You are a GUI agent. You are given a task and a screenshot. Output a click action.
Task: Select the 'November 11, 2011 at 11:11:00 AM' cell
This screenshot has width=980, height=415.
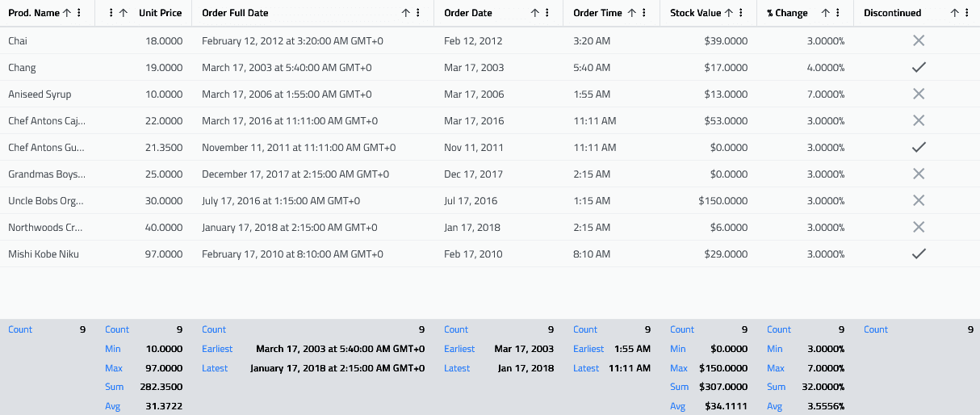313,147
